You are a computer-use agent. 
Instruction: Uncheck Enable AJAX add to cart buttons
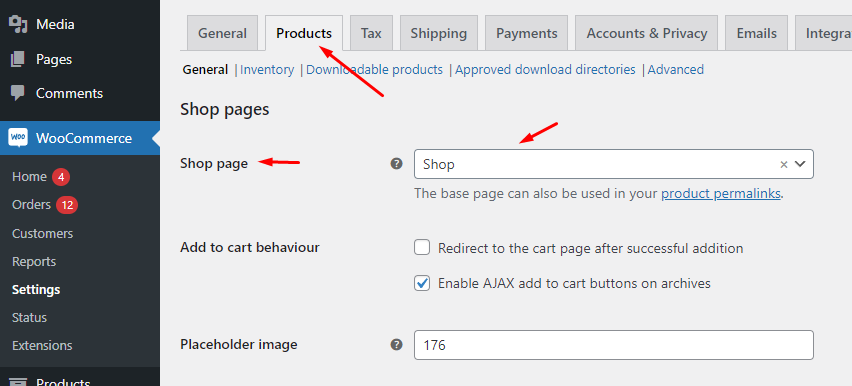422,283
